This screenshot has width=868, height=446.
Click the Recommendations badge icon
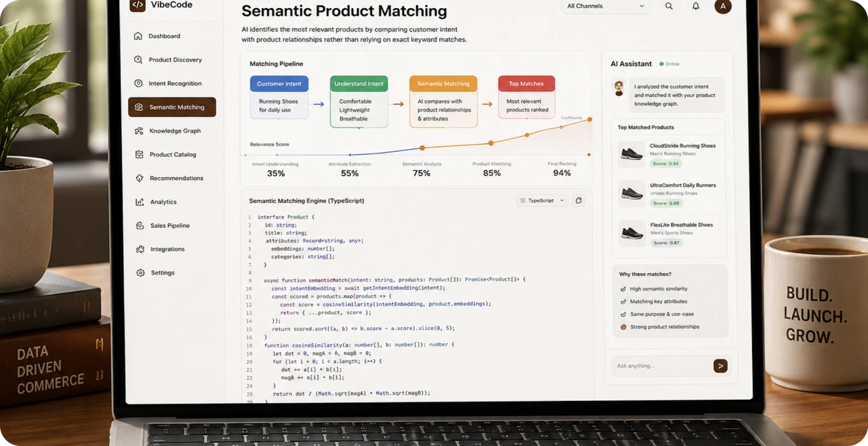tap(139, 178)
